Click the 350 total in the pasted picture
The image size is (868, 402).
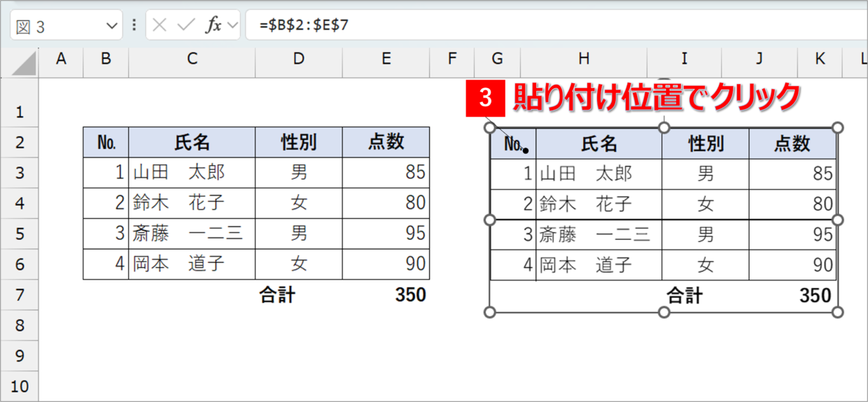(x=815, y=296)
